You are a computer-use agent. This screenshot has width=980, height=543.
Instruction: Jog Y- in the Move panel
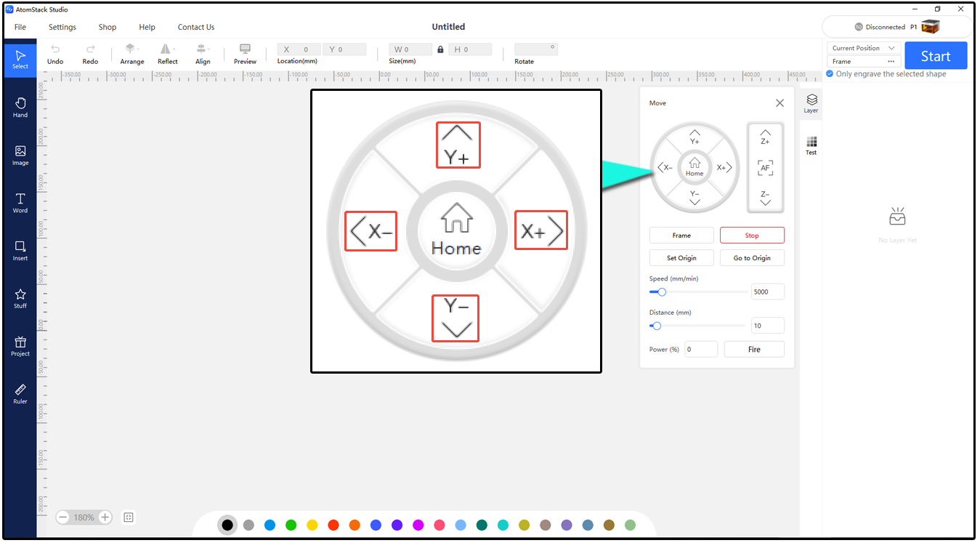694,198
